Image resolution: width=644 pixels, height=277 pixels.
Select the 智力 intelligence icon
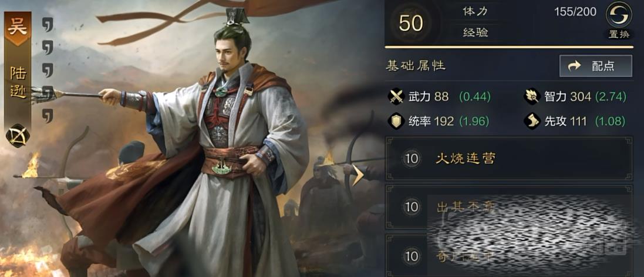[532, 97]
